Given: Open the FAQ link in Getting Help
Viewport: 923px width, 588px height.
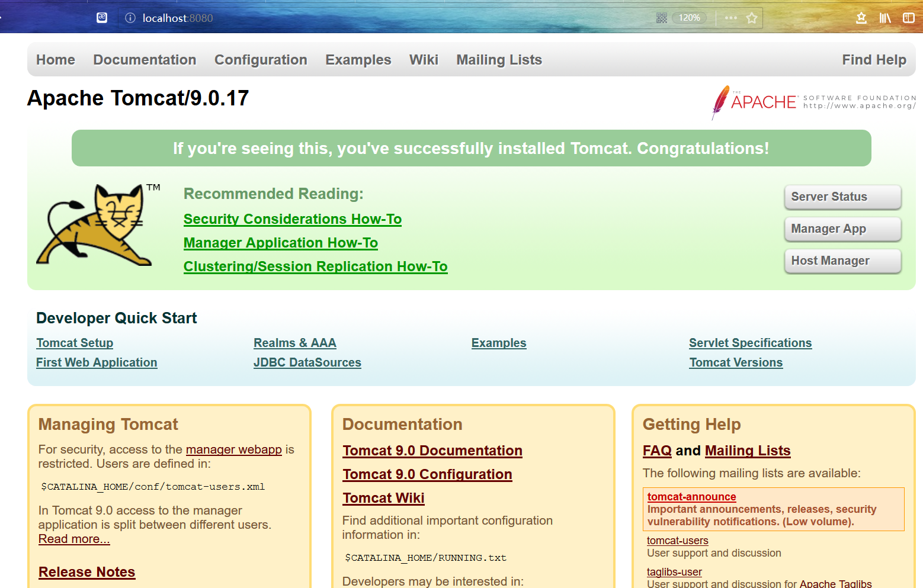Looking at the screenshot, I should coord(657,451).
